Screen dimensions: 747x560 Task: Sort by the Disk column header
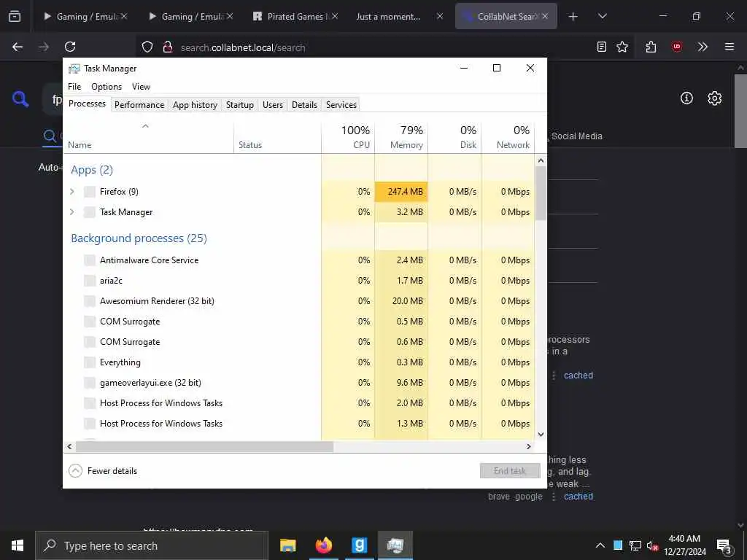[454, 137]
